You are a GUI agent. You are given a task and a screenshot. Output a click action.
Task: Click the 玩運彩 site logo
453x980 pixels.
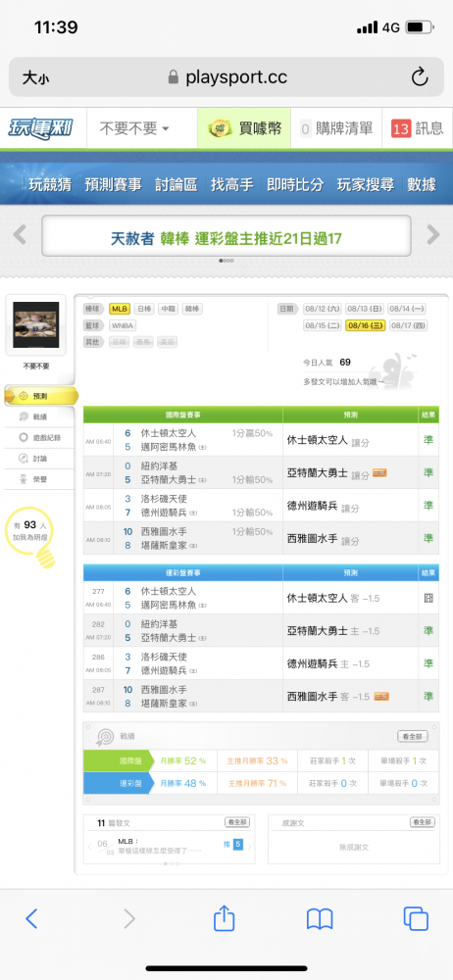click(x=40, y=128)
